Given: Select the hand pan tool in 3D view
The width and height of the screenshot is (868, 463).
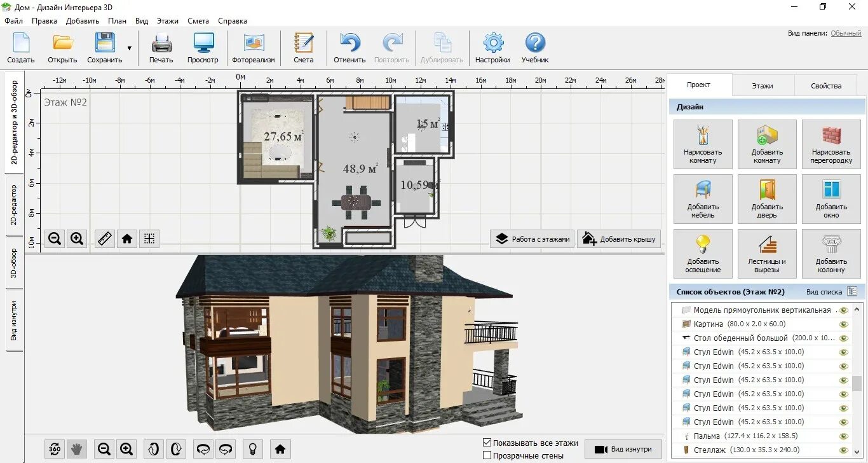Looking at the screenshot, I should 77,449.
